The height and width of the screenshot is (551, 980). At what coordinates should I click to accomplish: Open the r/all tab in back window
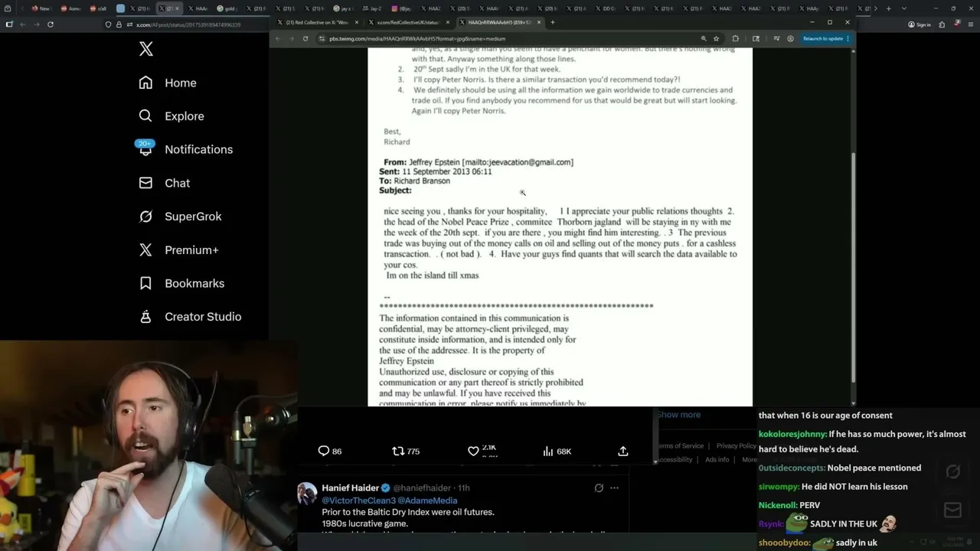coord(98,8)
